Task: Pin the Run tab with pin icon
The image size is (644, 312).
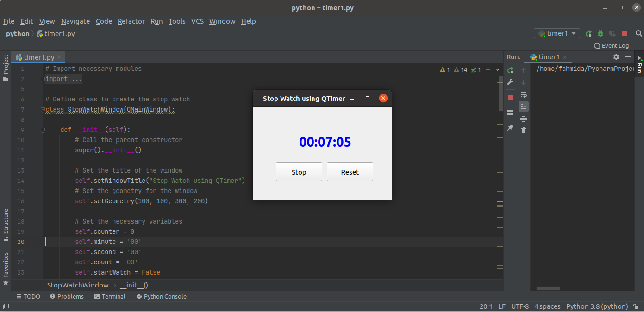Action: click(510, 128)
